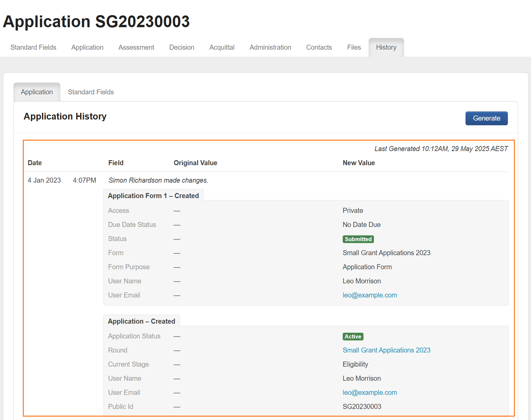View the Contacts tab
Screen dimensions: 531x420
click(x=319, y=47)
